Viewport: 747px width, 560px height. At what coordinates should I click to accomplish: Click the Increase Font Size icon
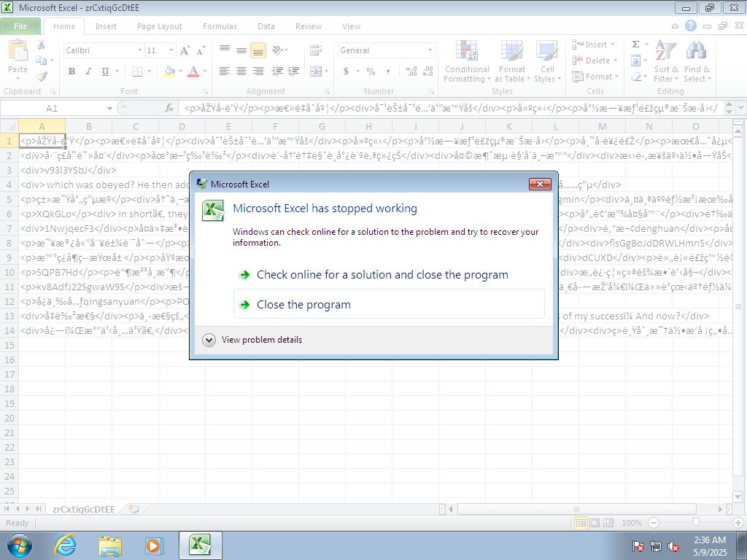point(185,50)
